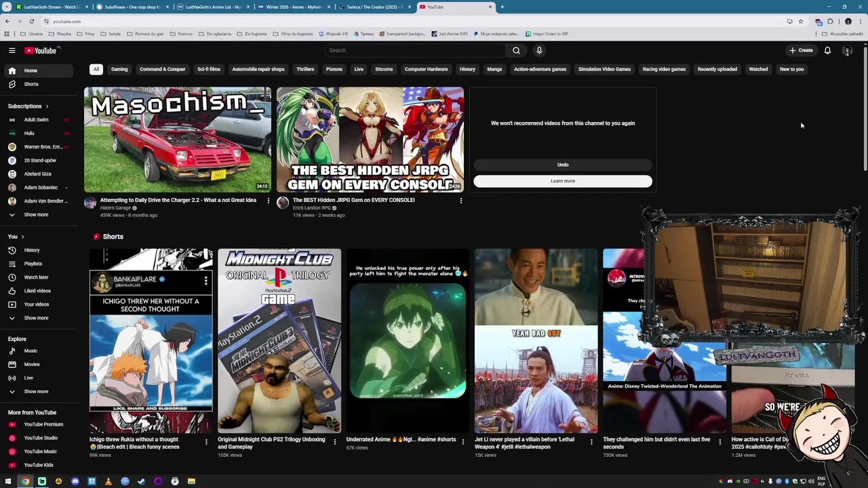This screenshot has height=488, width=868.
Task: Select the Thrillers chip
Action: (x=305, y=69)
